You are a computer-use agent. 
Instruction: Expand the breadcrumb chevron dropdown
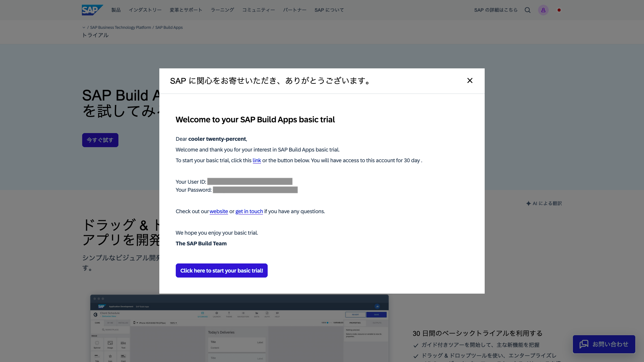pos(84,27)
